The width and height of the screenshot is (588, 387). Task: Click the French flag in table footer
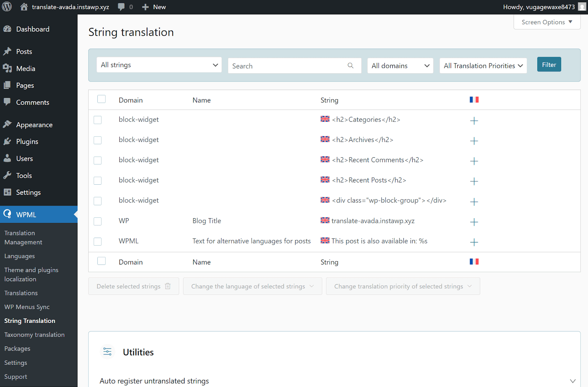474,262
